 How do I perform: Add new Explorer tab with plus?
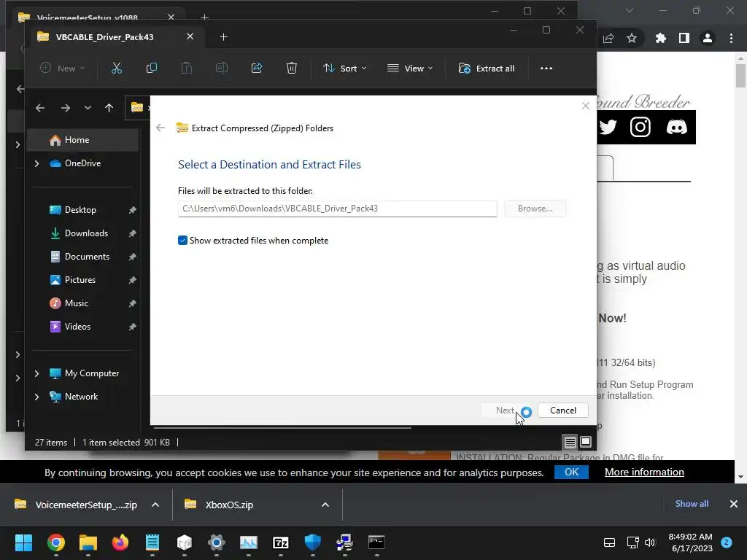pos(223,36)
